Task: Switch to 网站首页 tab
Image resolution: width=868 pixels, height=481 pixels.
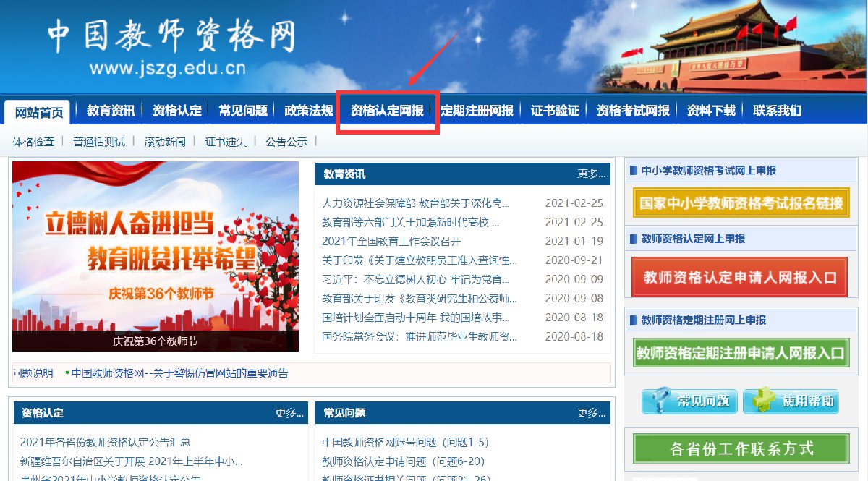Action: [x=39, y=112]
